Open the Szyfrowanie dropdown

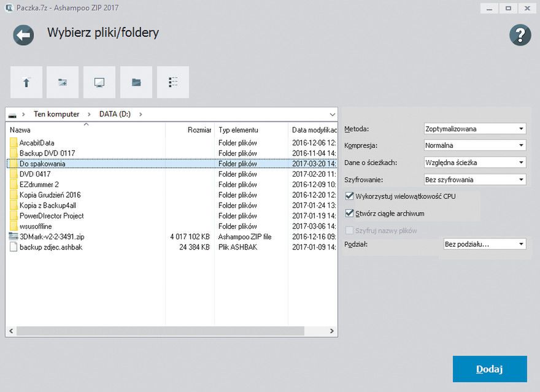(x=475, y=180)
